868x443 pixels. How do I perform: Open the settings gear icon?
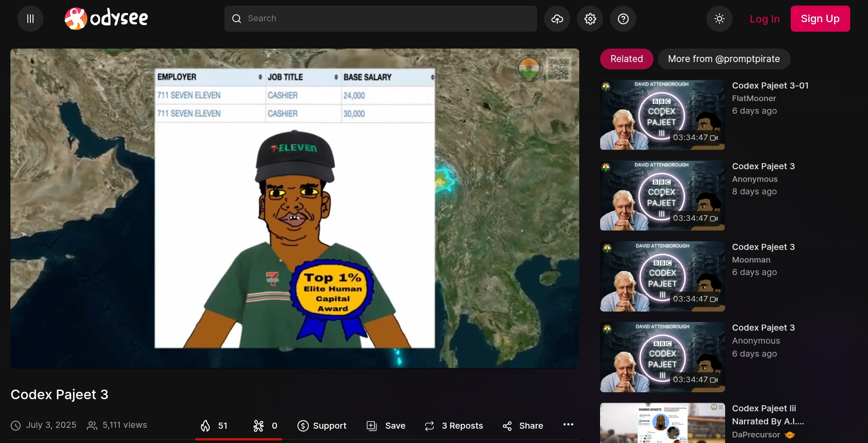590,19
